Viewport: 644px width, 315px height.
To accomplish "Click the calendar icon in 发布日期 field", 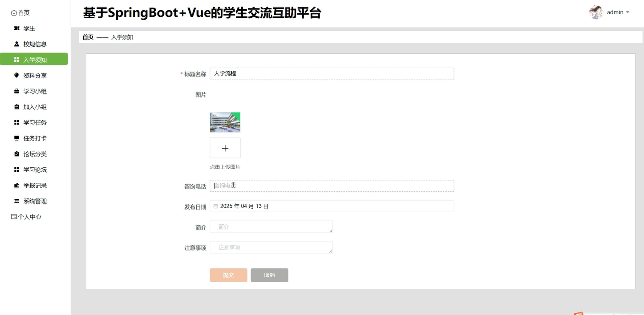I will click(x=216, y=206).
